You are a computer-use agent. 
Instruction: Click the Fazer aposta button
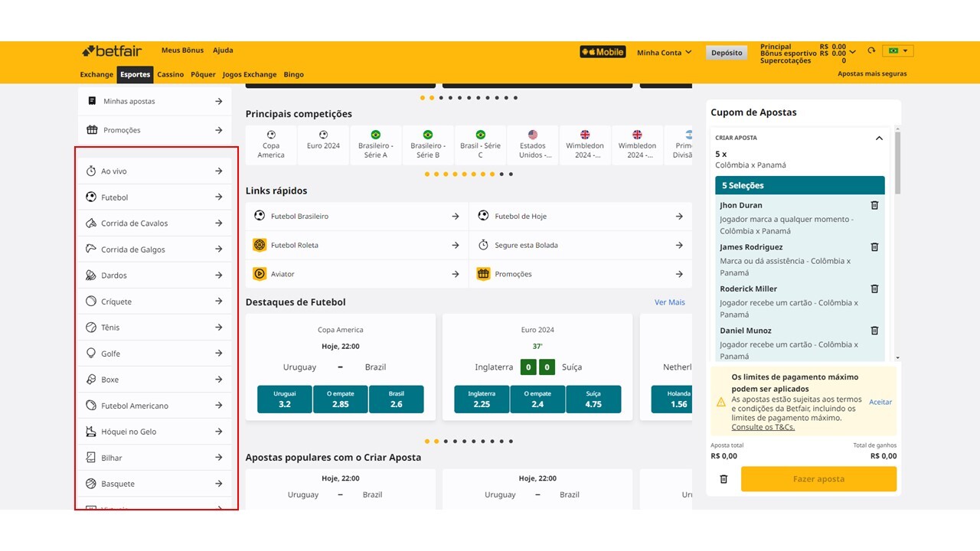coord(818,479)
